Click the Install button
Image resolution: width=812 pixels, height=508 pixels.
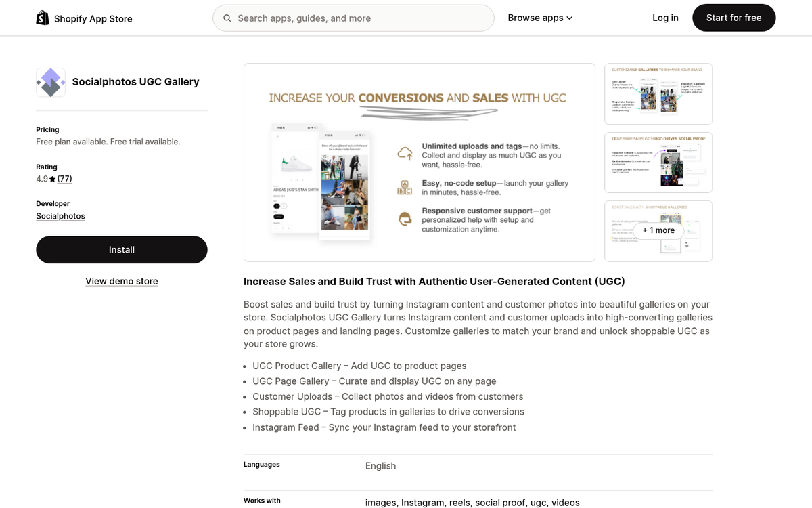coord(121,249)
